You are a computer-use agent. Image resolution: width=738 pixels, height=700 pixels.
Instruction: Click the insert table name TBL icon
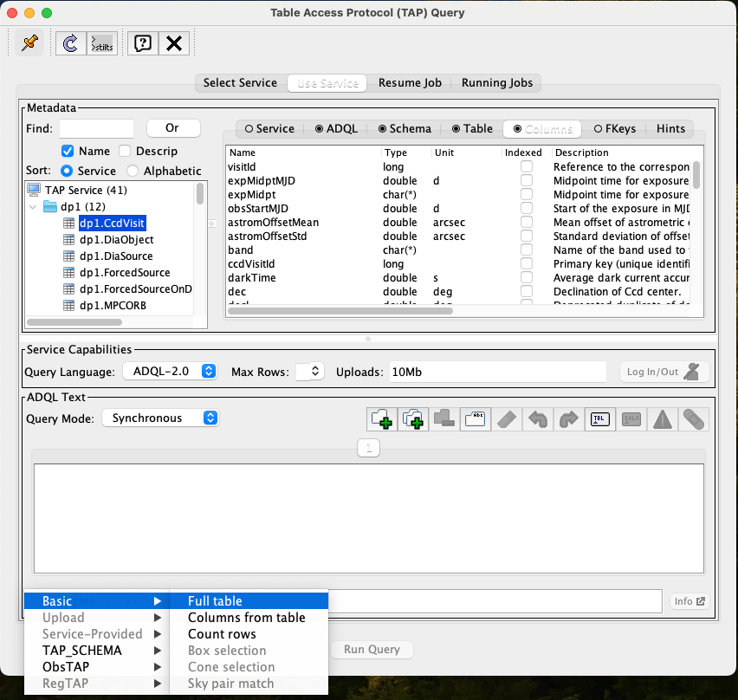(599, 418)
